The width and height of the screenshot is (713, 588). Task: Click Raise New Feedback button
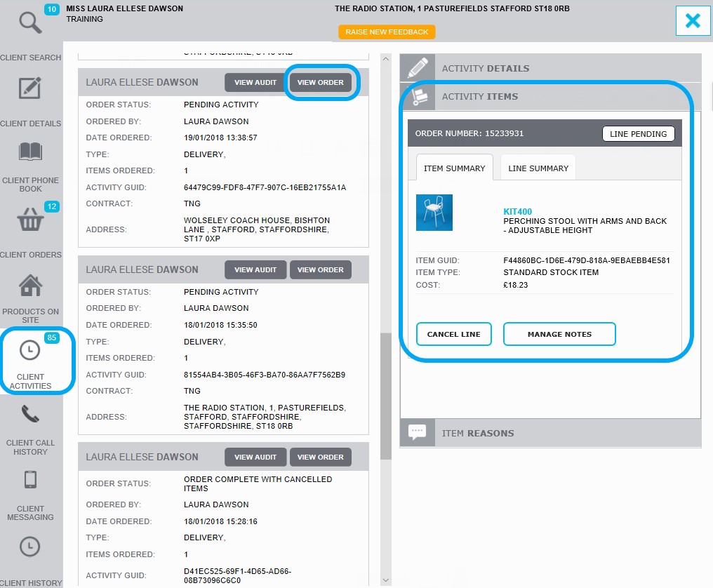point(387,32)
